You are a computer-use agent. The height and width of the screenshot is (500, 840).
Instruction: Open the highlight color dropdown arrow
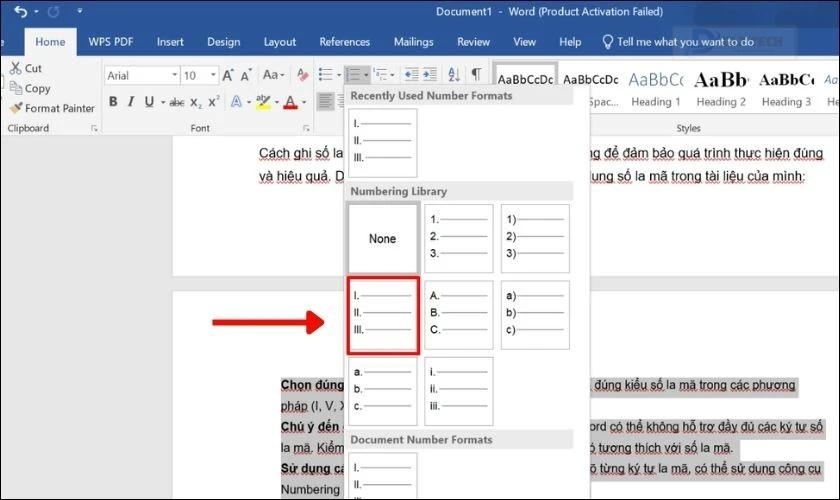pyautogui.click(x=277, y=102)
